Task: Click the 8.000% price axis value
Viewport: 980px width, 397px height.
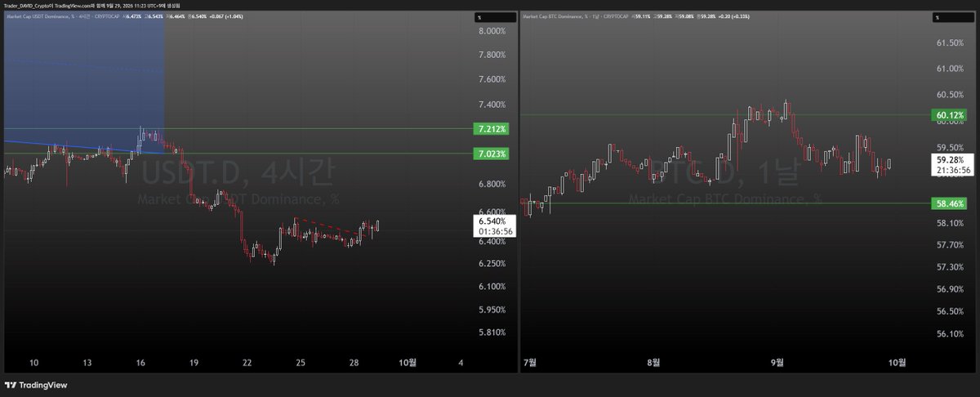Action: [492, 31]
